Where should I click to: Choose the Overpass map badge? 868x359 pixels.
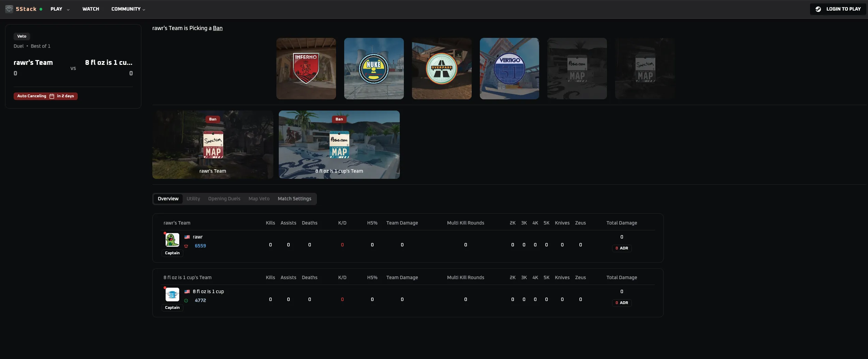(441, 69)
